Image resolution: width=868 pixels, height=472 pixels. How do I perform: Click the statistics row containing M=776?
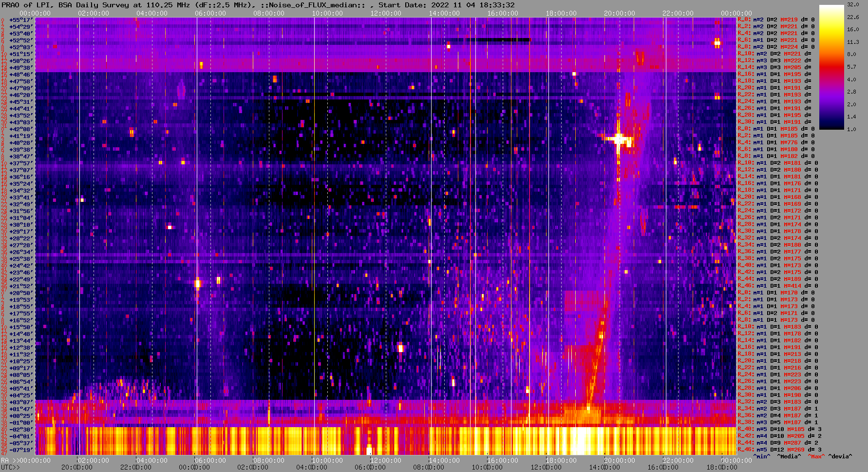776,143
